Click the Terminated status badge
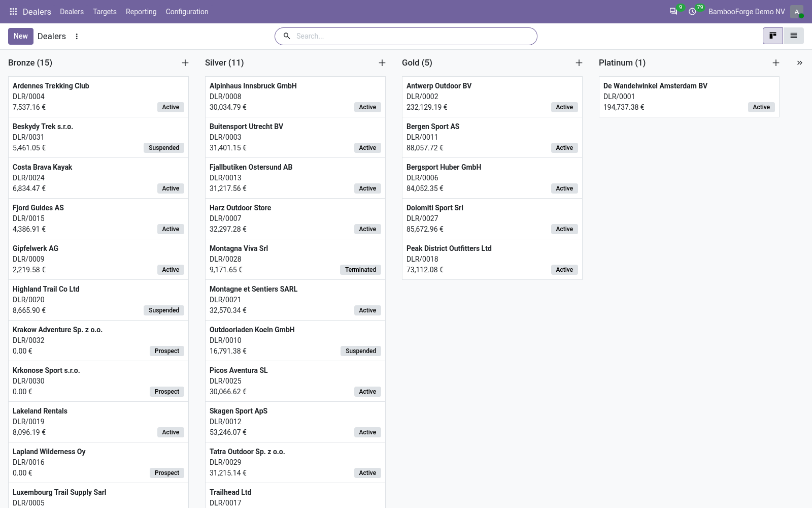The image size is (812, 508). coord(360,270)
